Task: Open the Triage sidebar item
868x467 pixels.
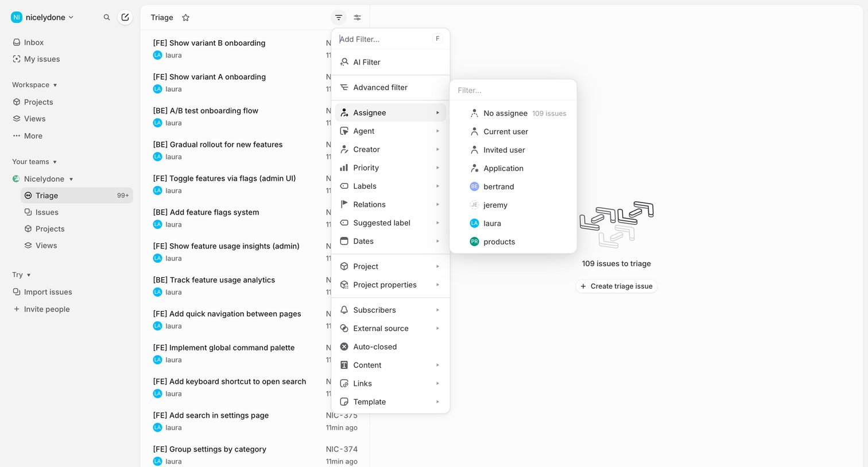Action: (x=77, y=196)
